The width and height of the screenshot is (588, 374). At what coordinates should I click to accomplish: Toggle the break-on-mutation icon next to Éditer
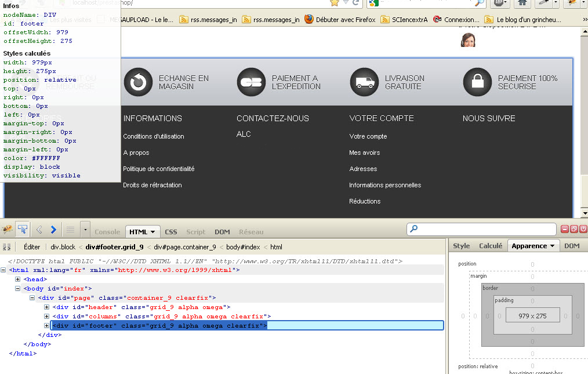click(x=7, y=247)
